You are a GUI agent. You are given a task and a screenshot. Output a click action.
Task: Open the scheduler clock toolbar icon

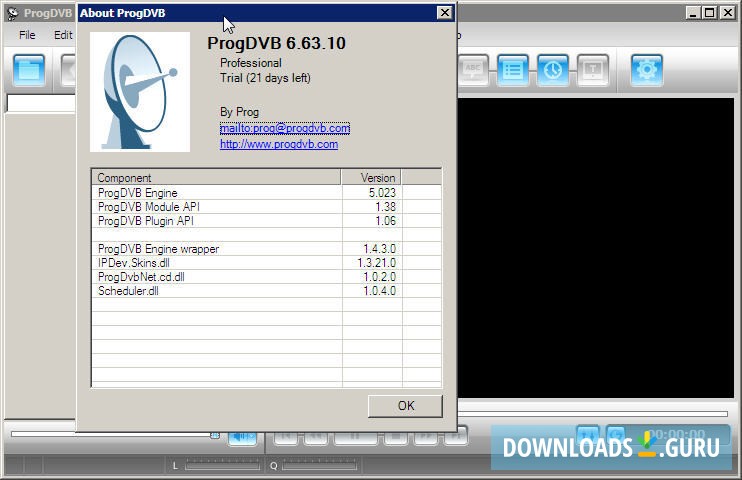552,71
